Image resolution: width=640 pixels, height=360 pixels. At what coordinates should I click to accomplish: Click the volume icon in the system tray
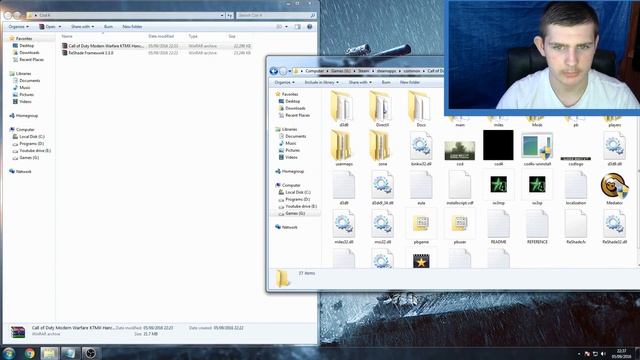click(x=603, y=354)
